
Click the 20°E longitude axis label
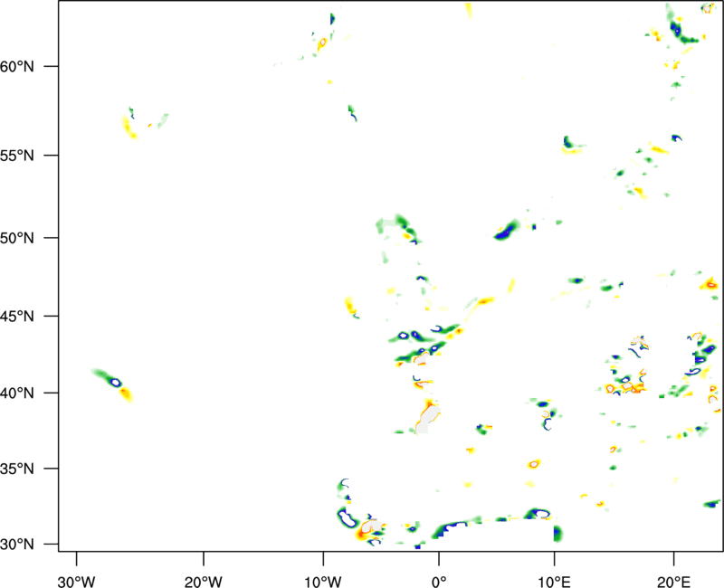[x=673, y=582]
